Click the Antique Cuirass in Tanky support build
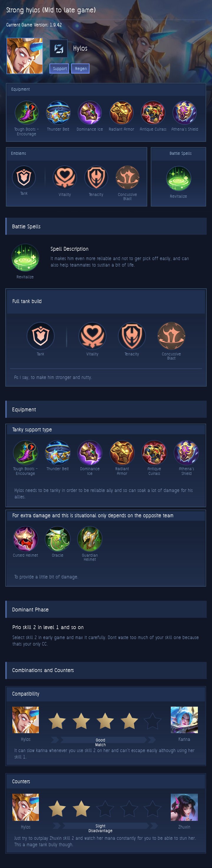 click(154, 453)
